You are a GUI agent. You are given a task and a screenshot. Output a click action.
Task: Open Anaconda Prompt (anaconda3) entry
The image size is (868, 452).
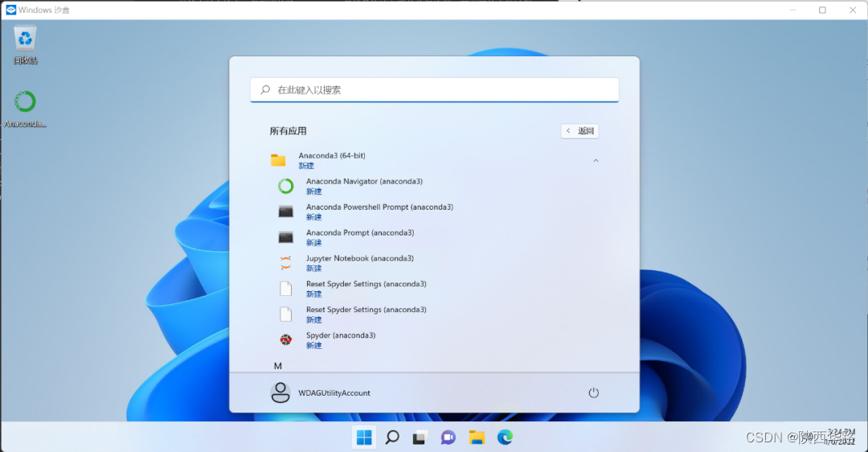pyautogui.click(x=433, y=237)
